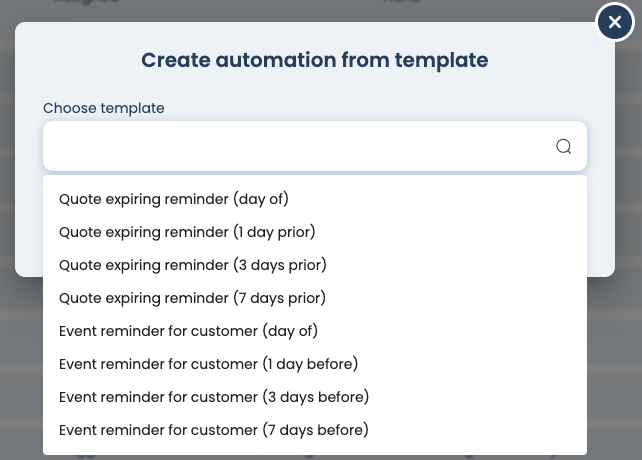Focus the Choose template search field
Image resolution: width=642 pixels, height=460 pixels.
300,147
